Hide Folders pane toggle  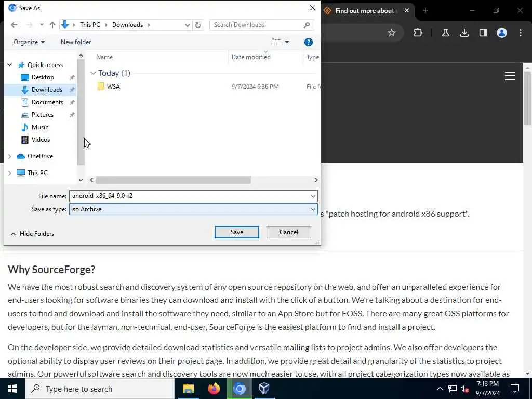point(32,234)
